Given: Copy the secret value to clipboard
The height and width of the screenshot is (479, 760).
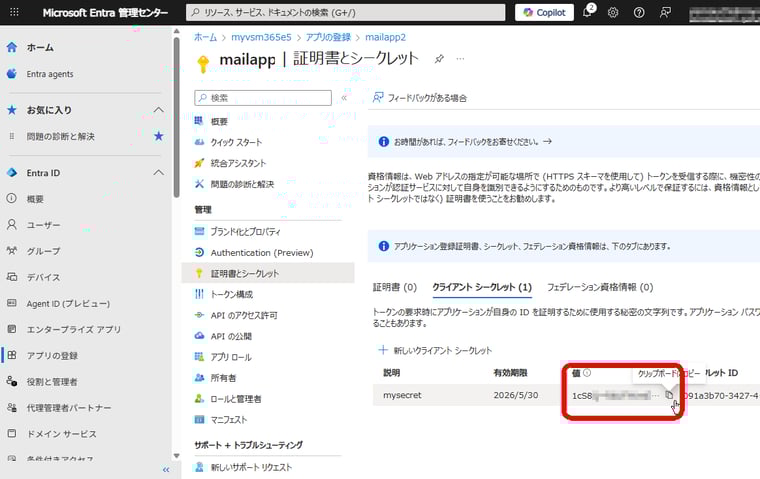Looking at the screenshot, I should 669,395.
